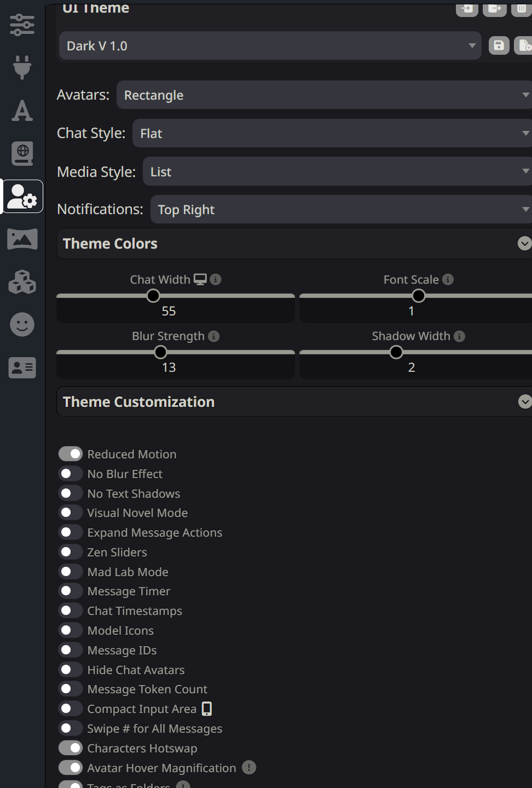Open the Extensions cubes icon
This screenshot has height=788, width=532.
(x=22, y=282)
